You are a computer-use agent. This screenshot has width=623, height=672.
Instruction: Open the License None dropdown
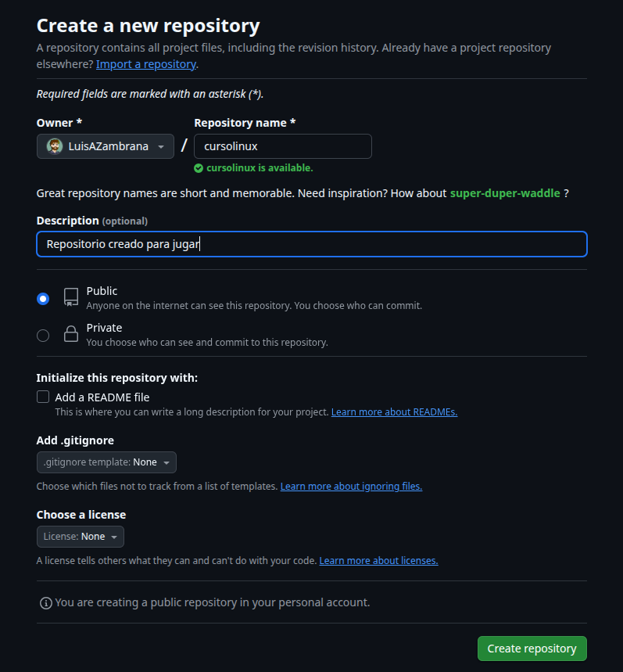(x=80, y=536)
